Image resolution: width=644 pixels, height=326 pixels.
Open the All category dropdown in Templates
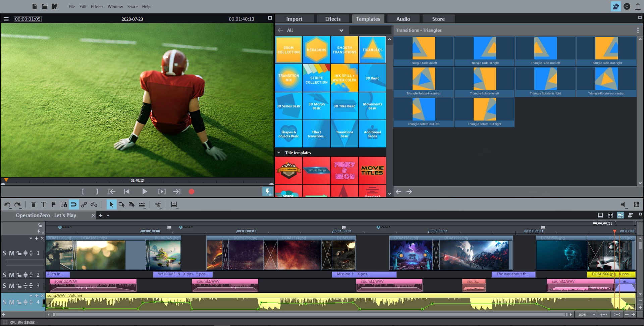341,30
